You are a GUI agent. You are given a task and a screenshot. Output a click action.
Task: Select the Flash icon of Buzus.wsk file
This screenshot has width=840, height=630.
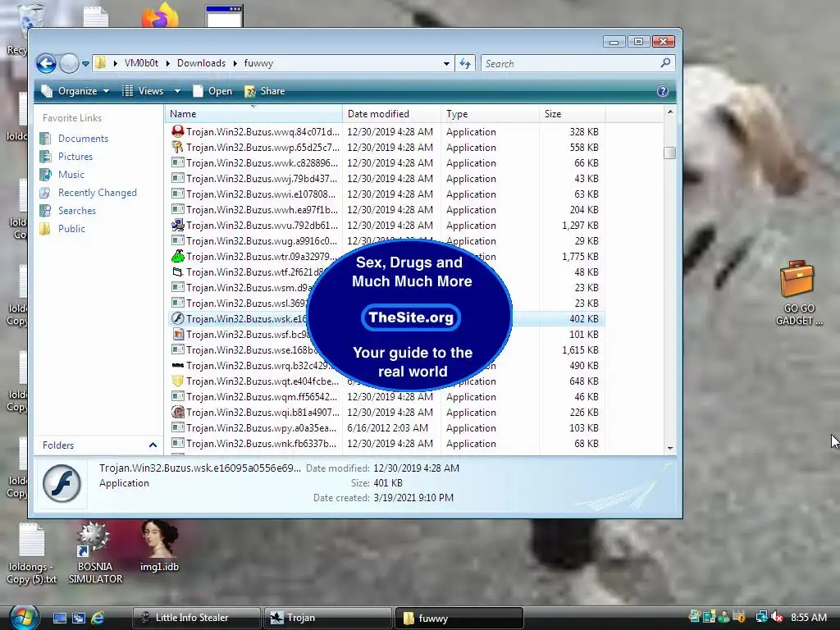178,319
